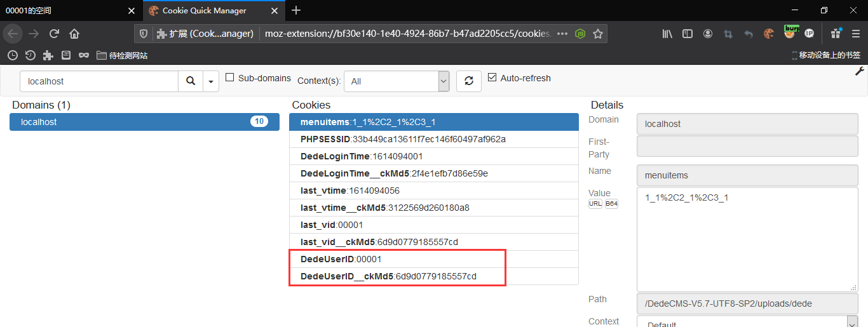Click the undo arrow toolbar icon
Image resolution: width=868 pixels, height=327 pixels.
(749, 34)
